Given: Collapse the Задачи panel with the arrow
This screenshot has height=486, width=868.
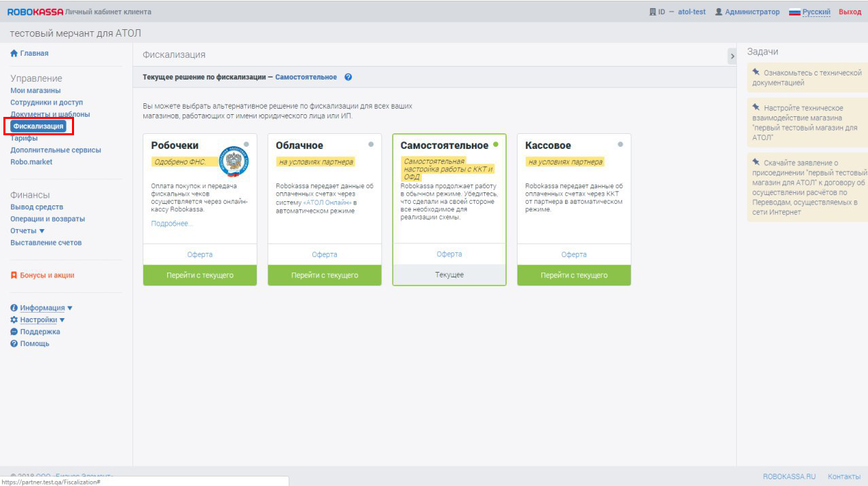Looking at the screenshot, I should tap(731, 56).
